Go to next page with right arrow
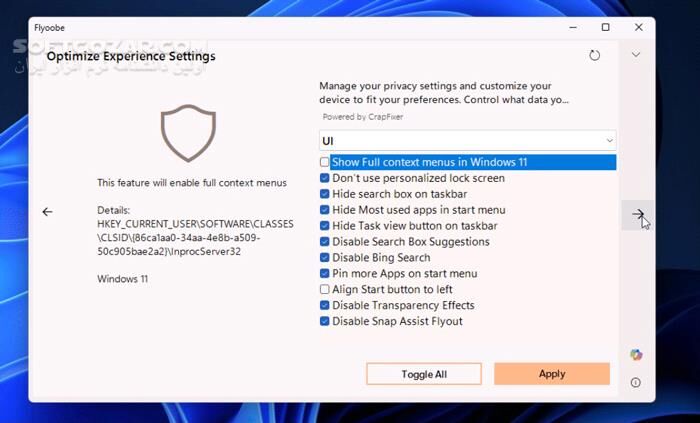Viewport: 700px width, 423px height. click(637, 214)
